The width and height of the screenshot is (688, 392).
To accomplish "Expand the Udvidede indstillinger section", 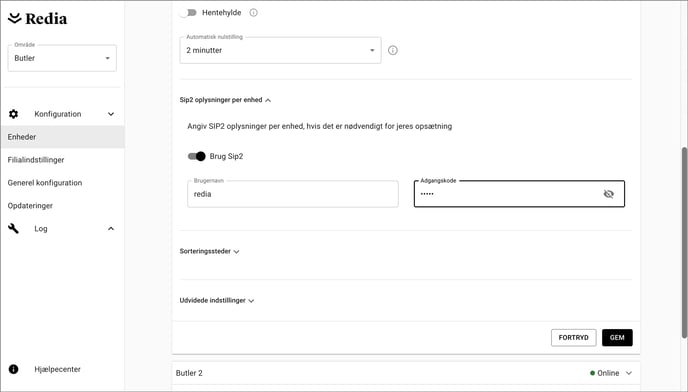I will tap(217, 301).
